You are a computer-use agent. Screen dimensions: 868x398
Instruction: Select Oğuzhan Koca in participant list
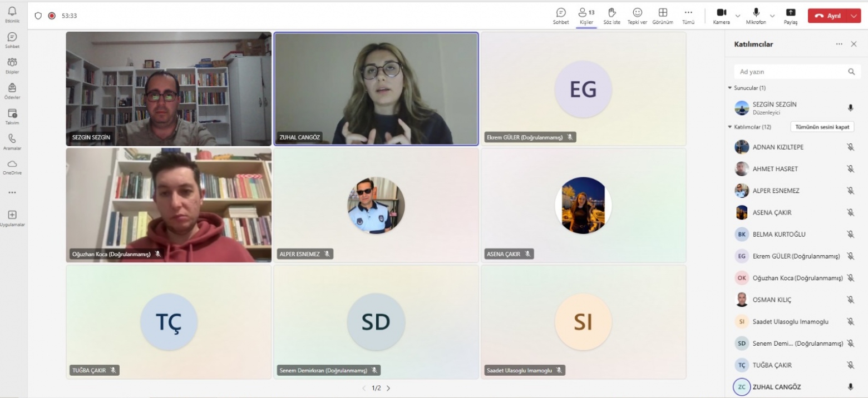[x=795, y=278]
